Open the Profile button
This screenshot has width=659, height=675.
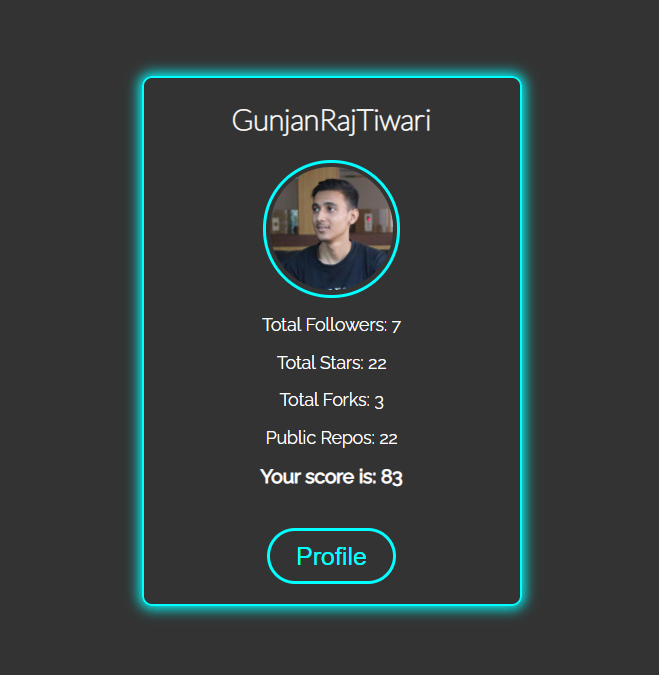[x=331, y=556]
